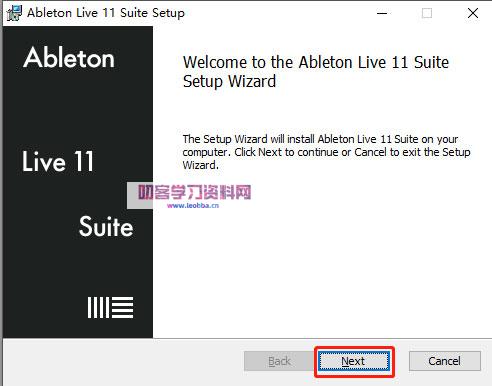Open the www.leobba.cn watermark link

(x=193, y=205)
